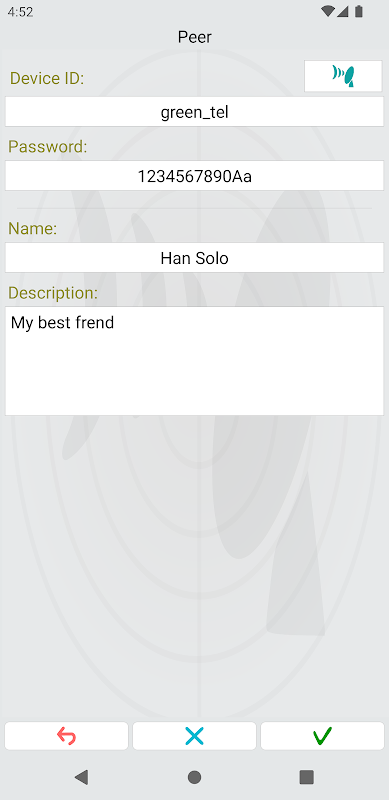389x800 pixels.
Task: Tap the Android home circle icon
Action: 194,777
